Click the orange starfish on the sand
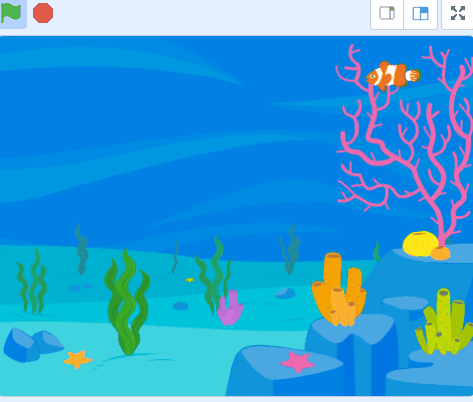473x402 pixels. pos(78,359)
